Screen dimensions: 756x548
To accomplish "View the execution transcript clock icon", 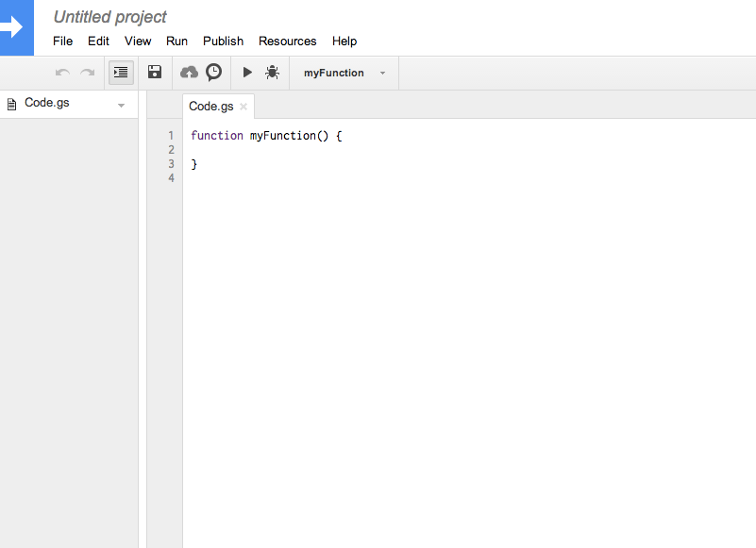I will 213,72.
